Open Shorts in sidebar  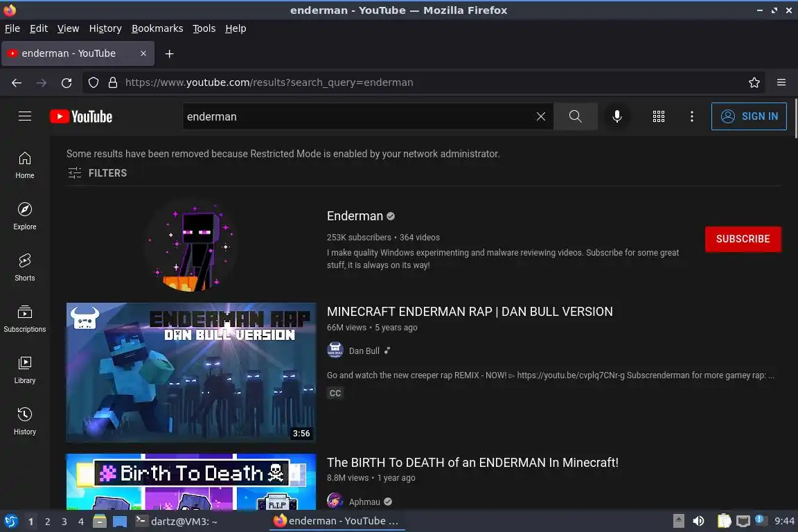(24, 268)
